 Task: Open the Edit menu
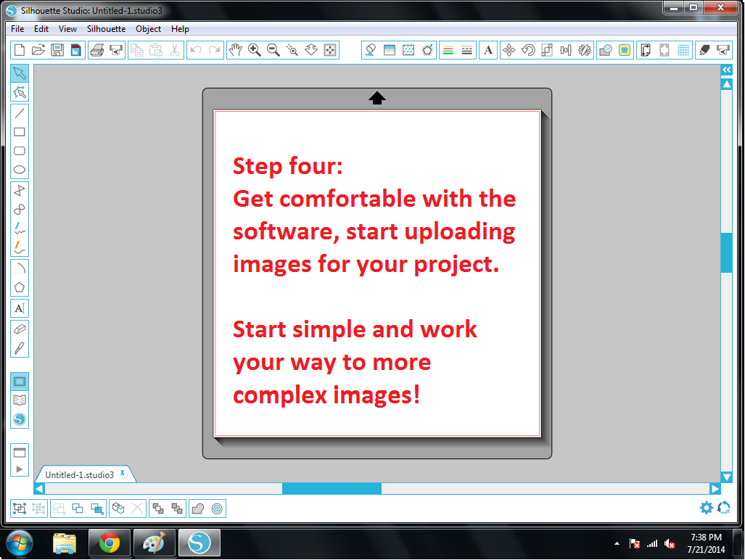pos(41,29)
